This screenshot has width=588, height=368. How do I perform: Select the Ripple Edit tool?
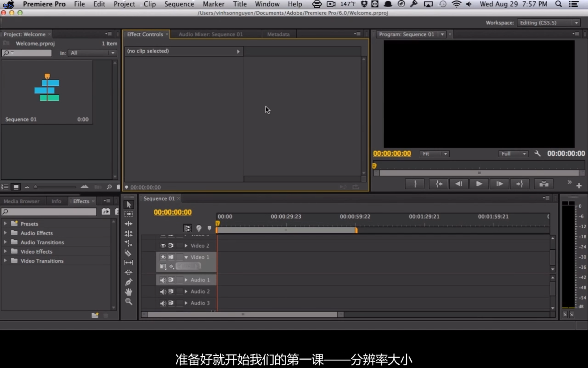pos(128,224)
